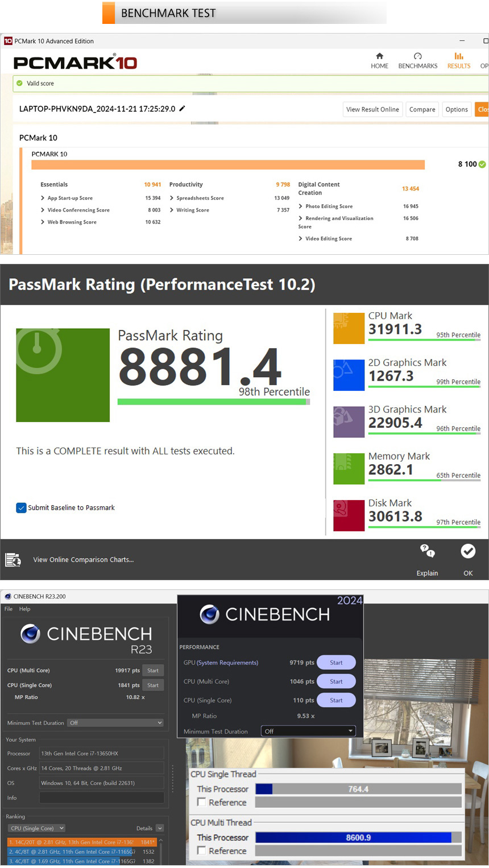Click the PassMark Rating 98th percentile bar
This screenshot has width=489, height=868.
click(214, 402)
